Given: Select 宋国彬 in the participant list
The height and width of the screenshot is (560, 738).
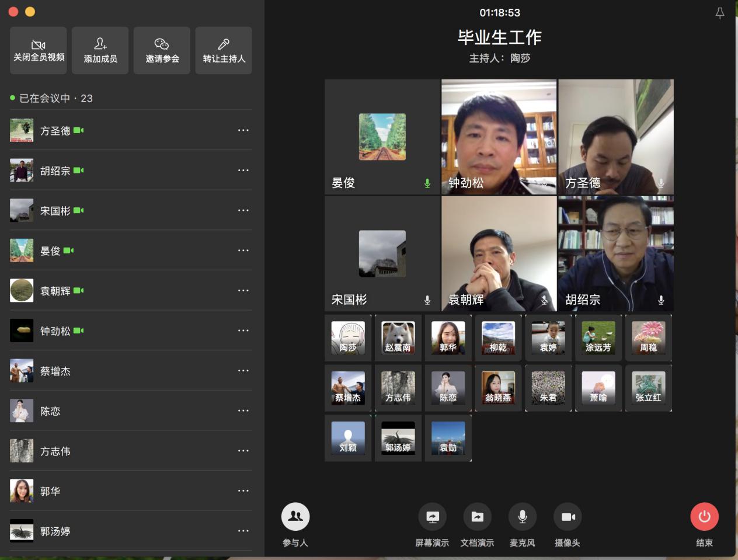Looking at the screenshot, I should 55,211.
